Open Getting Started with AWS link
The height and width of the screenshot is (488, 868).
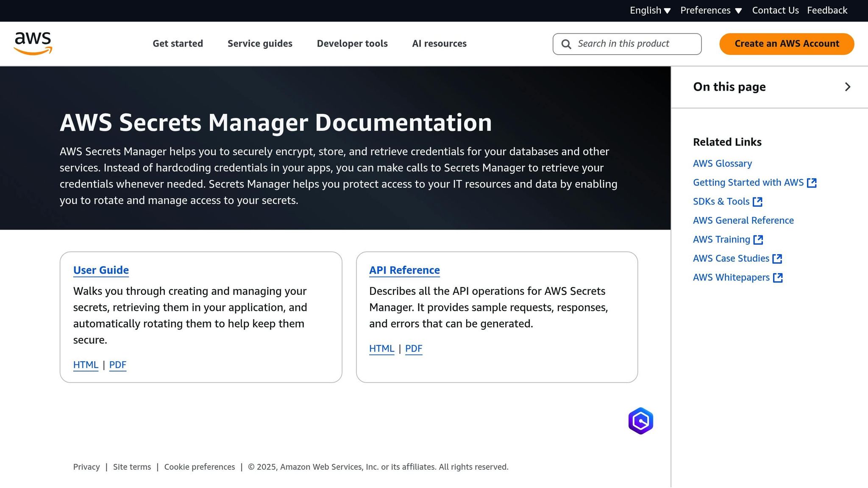[748, 183]
